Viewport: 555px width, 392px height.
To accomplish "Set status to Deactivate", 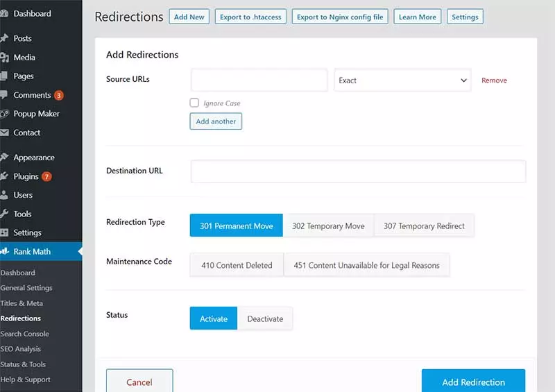I will tap(265, 318).
